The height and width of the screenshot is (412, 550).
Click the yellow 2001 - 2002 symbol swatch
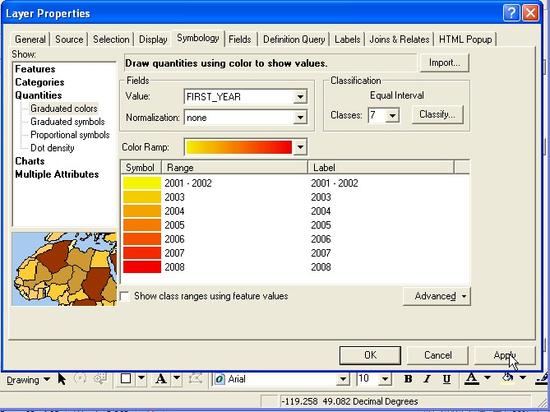click(142, 183)
